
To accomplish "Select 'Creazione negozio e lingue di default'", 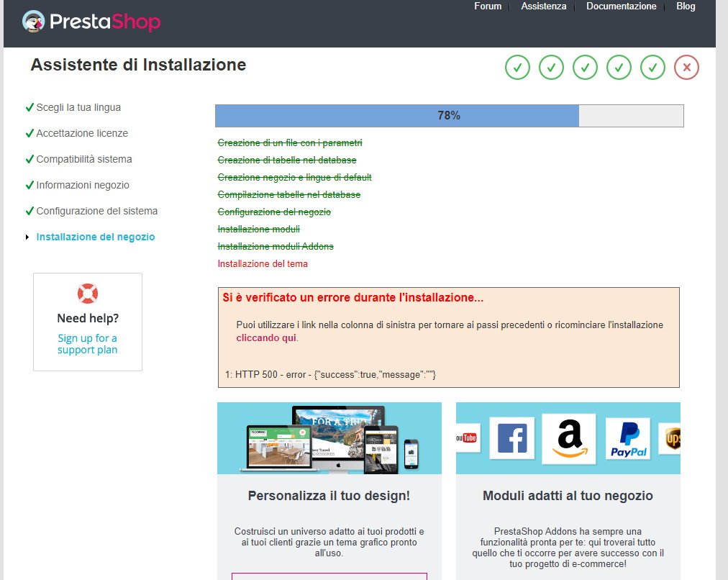I will pyautogui.click(x=294, y=178).
